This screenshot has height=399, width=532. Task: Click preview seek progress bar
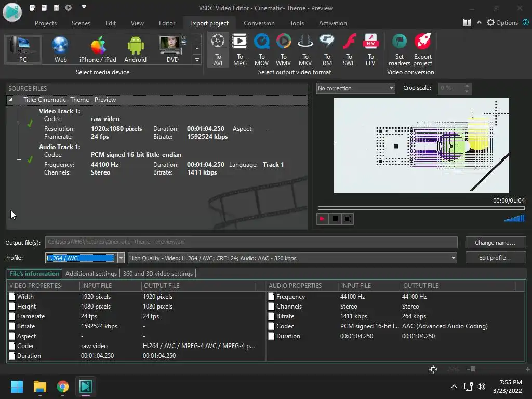(x=421, y=208)
